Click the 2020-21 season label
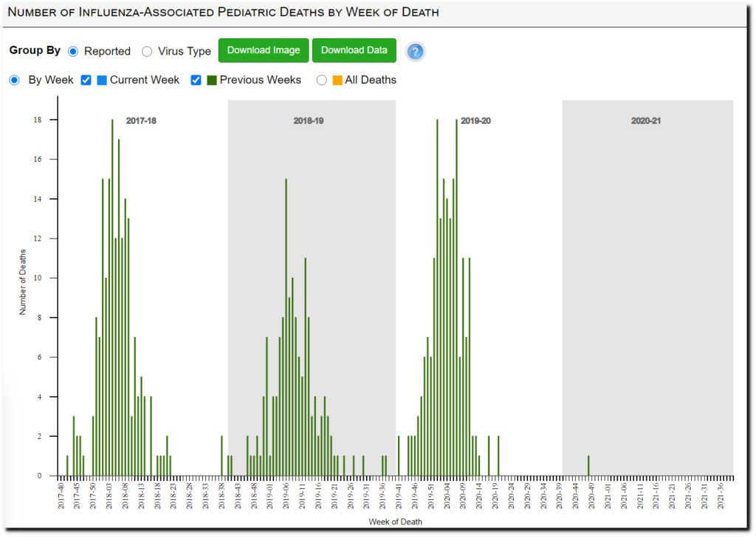The height and width of the screenshot is (537, 756). coord(646,120)
